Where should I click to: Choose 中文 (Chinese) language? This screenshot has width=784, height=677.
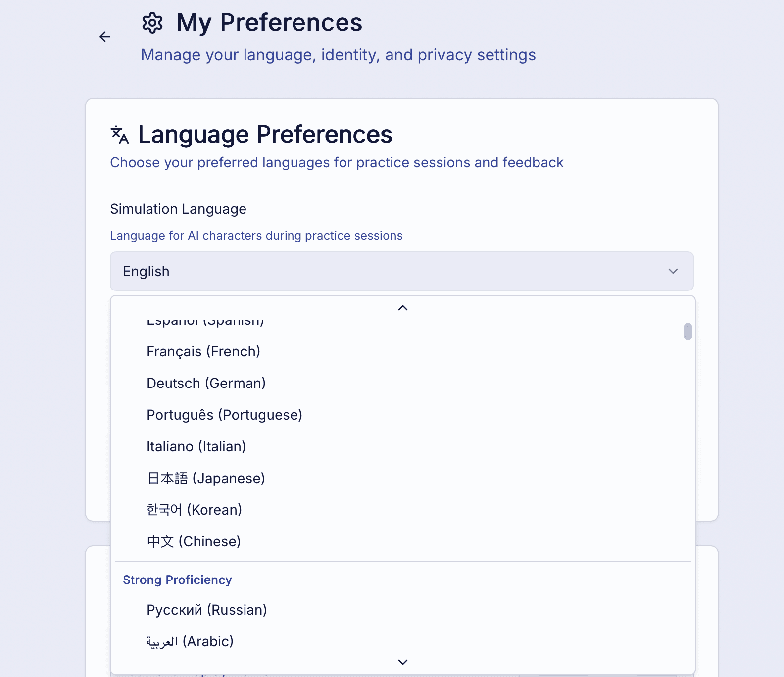coord(194,541)
